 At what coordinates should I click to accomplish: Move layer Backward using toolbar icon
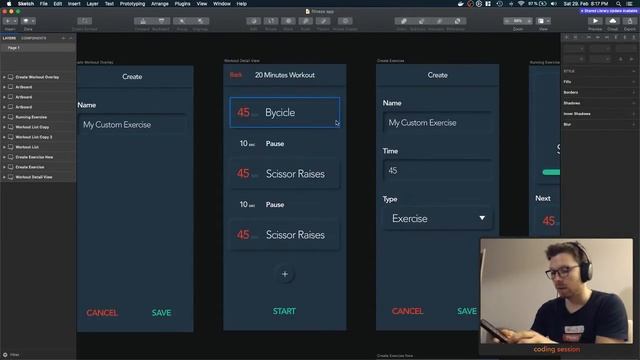point(161,21)
